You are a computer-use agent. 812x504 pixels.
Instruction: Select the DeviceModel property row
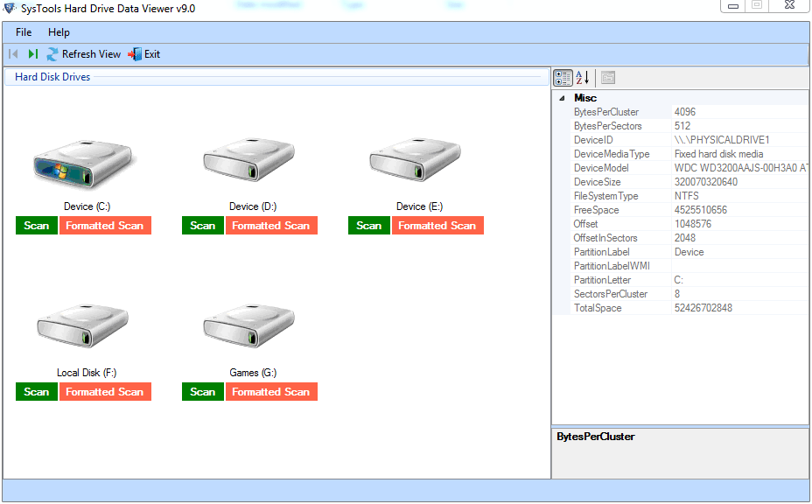click(689, 168)
